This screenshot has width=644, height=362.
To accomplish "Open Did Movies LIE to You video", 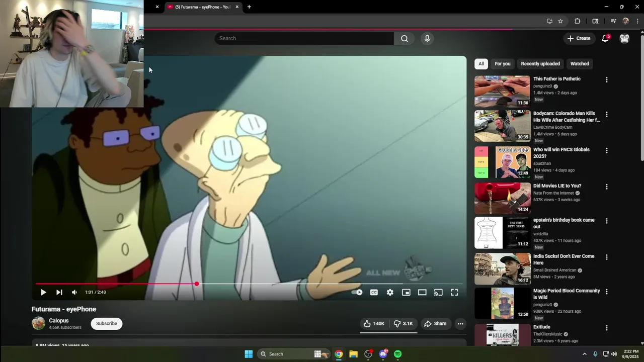I will [557, 186].
